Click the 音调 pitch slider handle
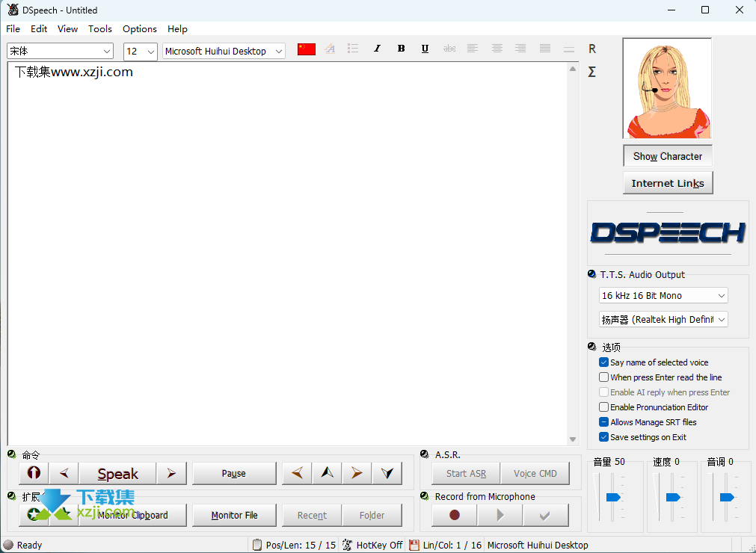Screen dimensions: 756x553 (x=727, y=497)
